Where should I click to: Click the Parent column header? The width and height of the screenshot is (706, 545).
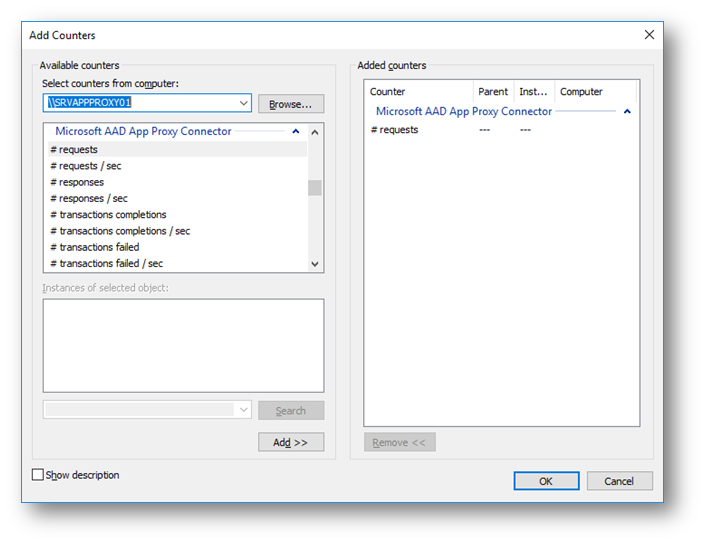click(493, 91)
